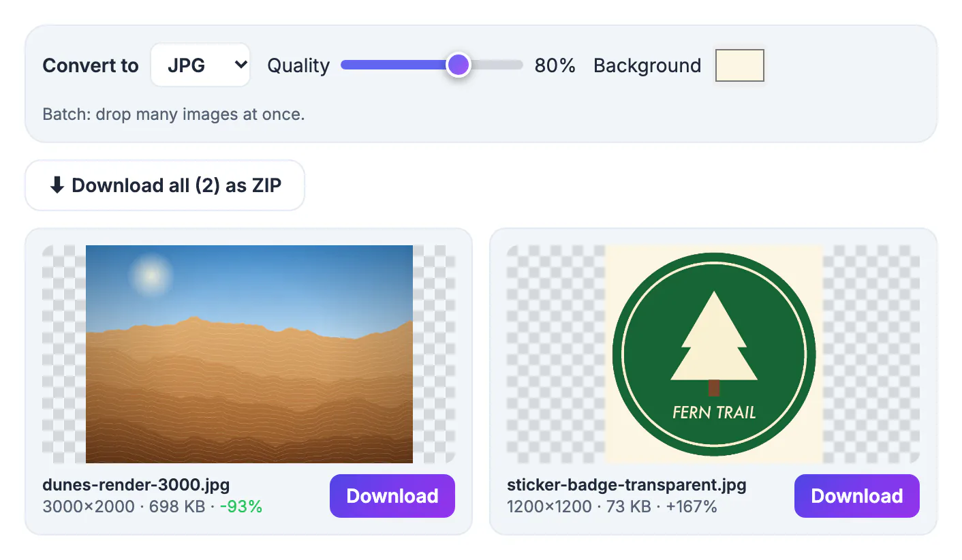
Task: Click the 'Convert to' label
Action: (x=91, y=65)
